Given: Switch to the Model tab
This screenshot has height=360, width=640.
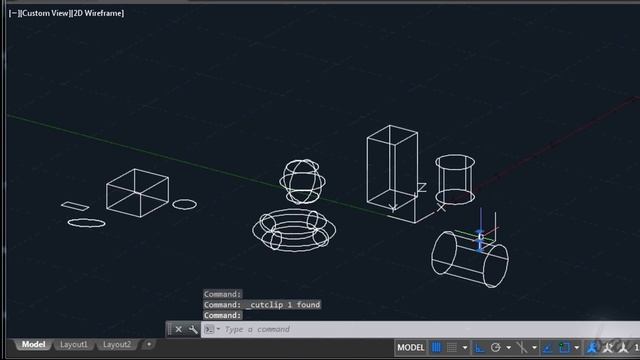Looking at the screenshot, I should tap(33, 344).
